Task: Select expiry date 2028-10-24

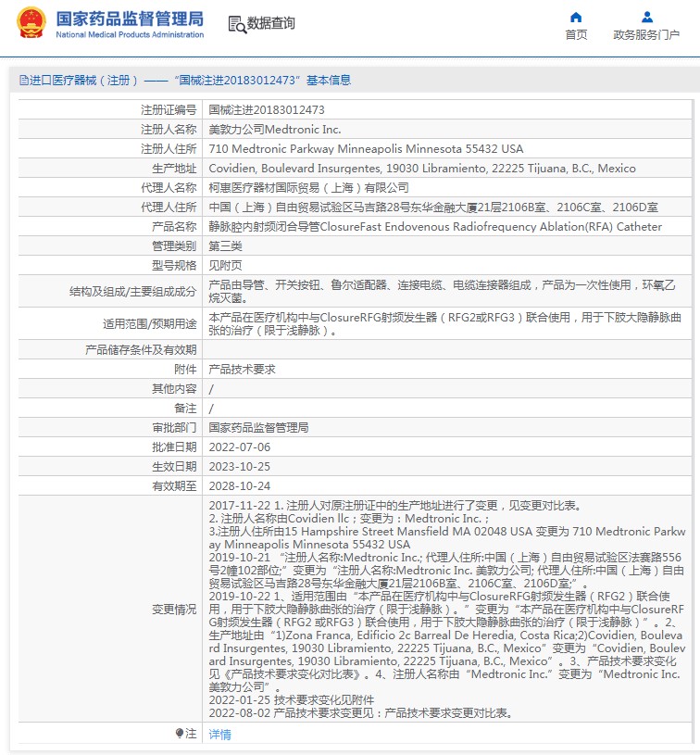Action: pos(239,486)
